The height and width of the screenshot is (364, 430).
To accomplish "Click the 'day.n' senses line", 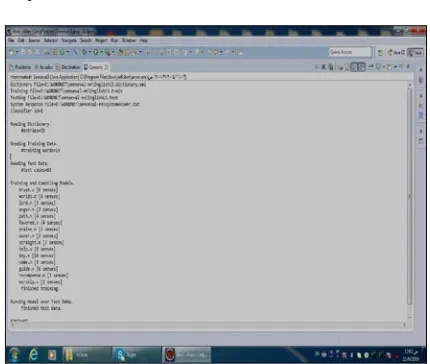I will click(37, 256).
